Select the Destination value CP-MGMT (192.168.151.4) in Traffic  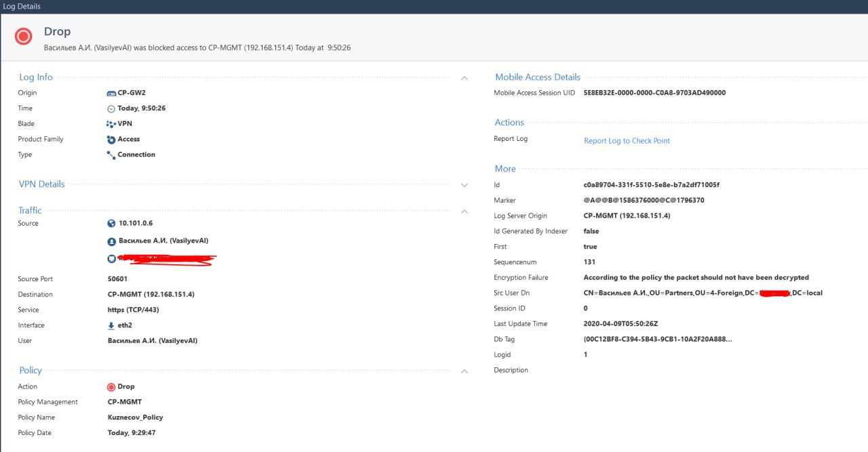(151, 295)
